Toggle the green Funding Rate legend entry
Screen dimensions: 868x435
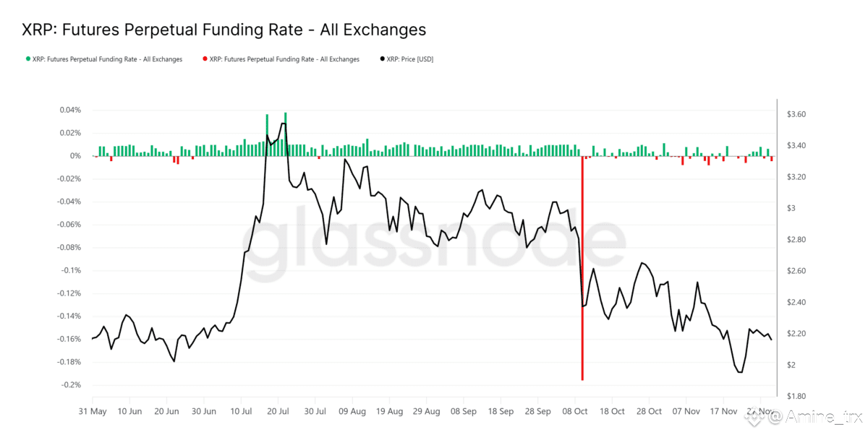[104, 59]
